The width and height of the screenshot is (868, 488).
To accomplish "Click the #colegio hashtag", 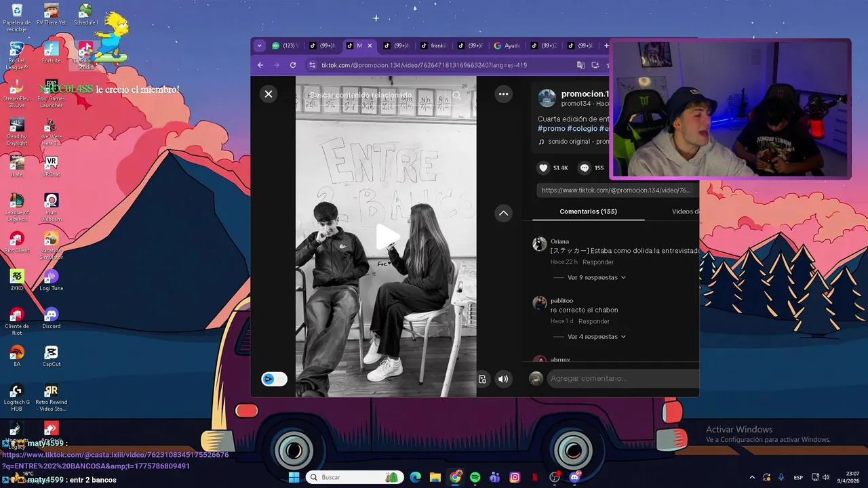I will [x=583, y=129].
